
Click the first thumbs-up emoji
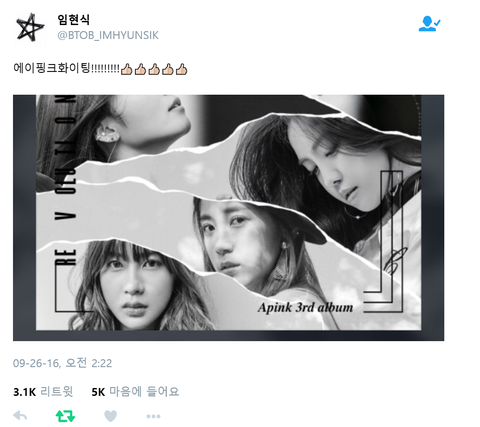point(126,69)
